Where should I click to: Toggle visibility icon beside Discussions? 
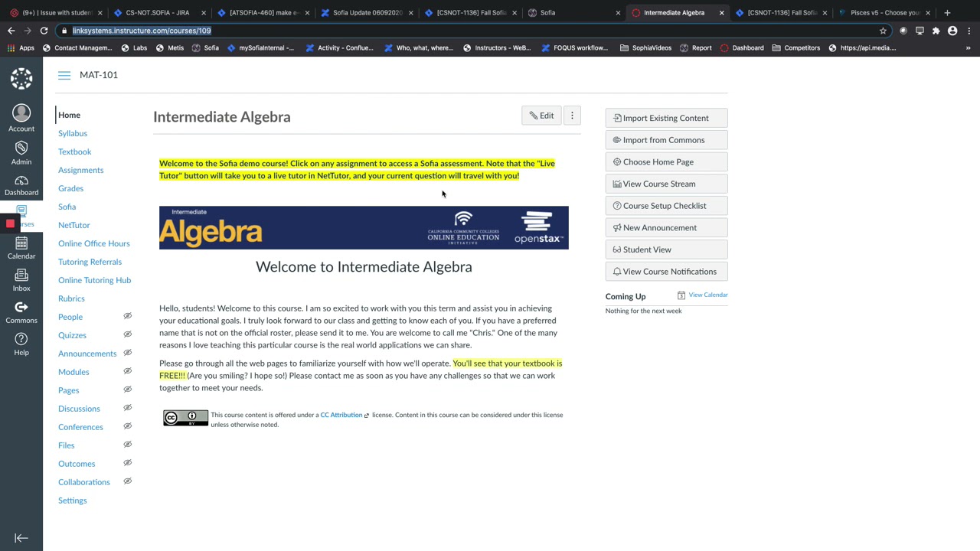tap(128, 408)
